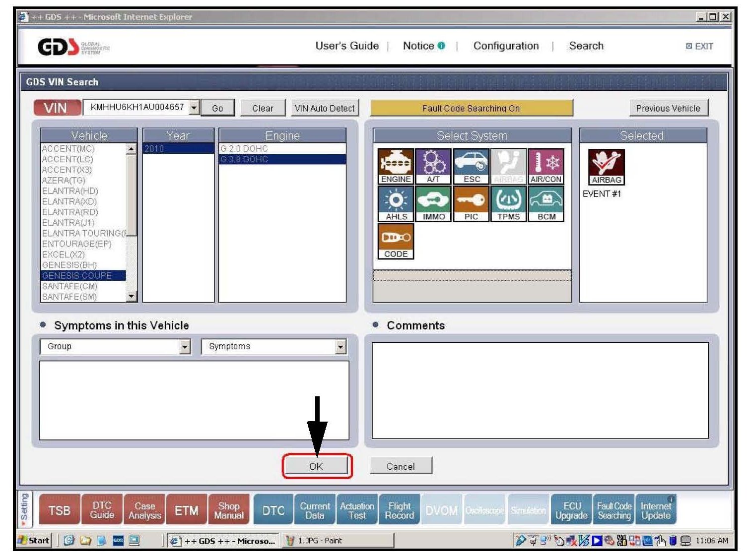Open the Symptoms dropdown list
The height and width of the screenshot is (560, 748).
tap(340, 347)
